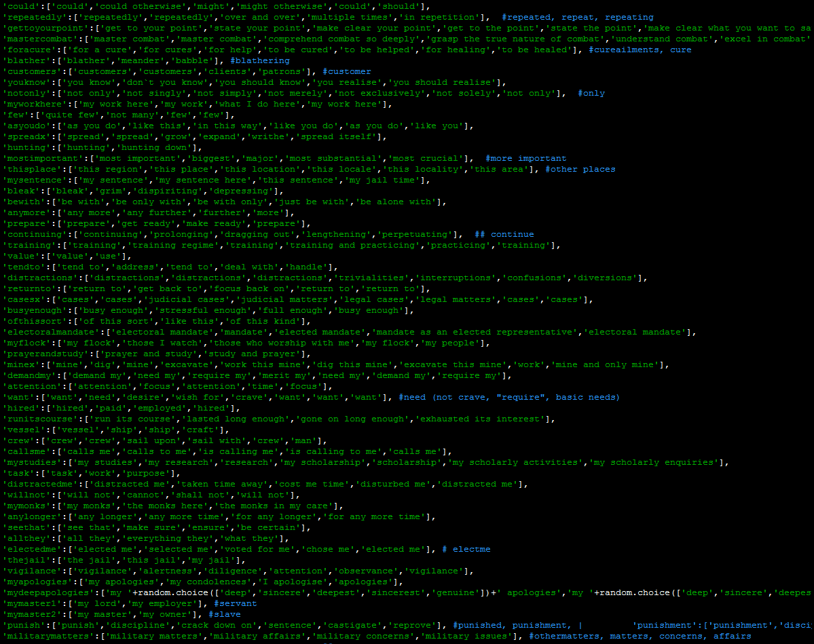Click the 'hired' key

[21, 409]
